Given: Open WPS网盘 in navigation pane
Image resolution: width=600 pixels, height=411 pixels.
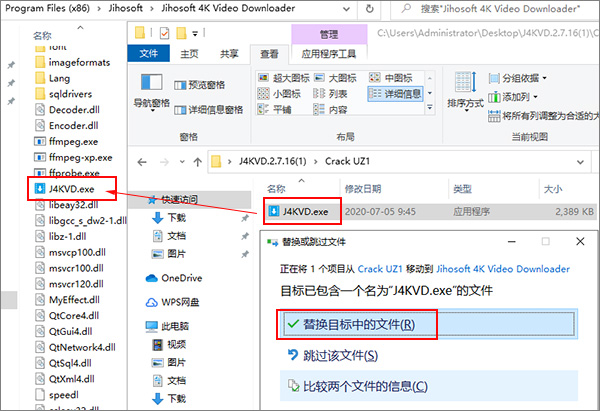Looking at the screenshot, I should pos(173,302).
